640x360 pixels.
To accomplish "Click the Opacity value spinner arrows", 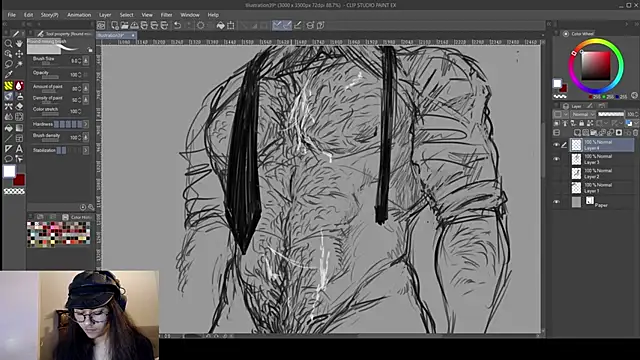I will (x=80, y=75).
